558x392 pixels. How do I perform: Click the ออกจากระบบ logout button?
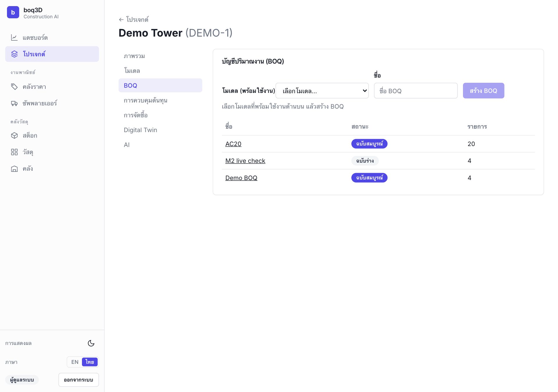[x=78, y=380]
